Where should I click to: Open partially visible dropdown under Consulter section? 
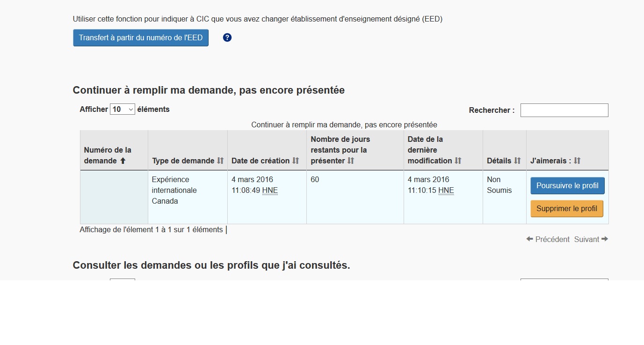coord(123,280)
